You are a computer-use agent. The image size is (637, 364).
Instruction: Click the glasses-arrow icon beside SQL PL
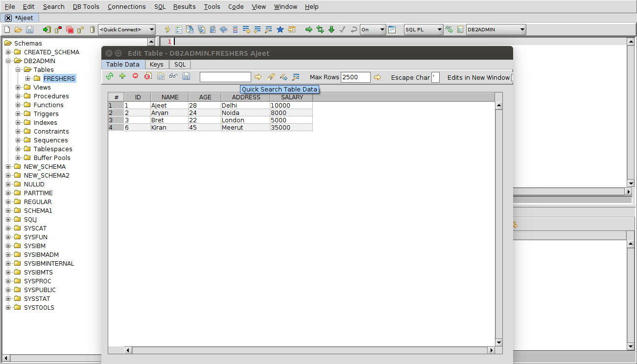tap(449, 29)
